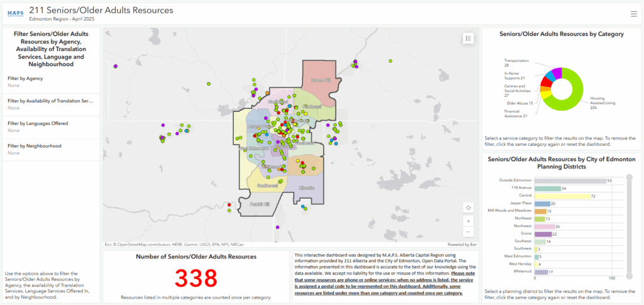This screenshot has height=305, width=644.
Task: Select the red Centres and Social Activities segment
Action: (547, 81)
